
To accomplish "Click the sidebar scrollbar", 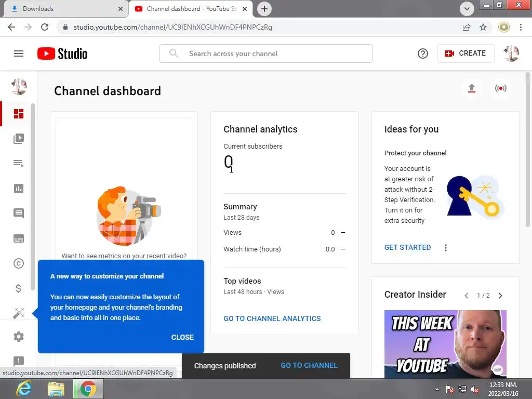I will [x=33, y=197].
